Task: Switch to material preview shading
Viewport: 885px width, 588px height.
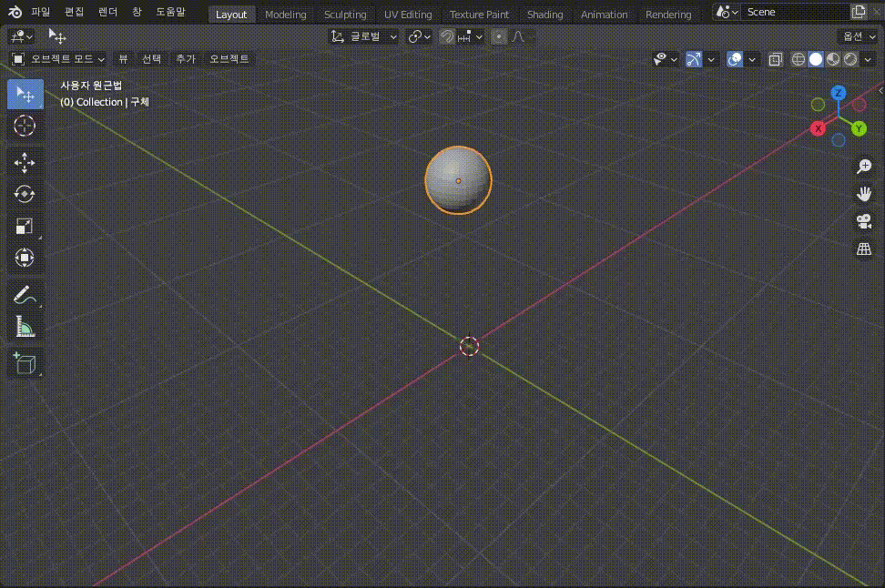Action: click(x=833, y=59)
